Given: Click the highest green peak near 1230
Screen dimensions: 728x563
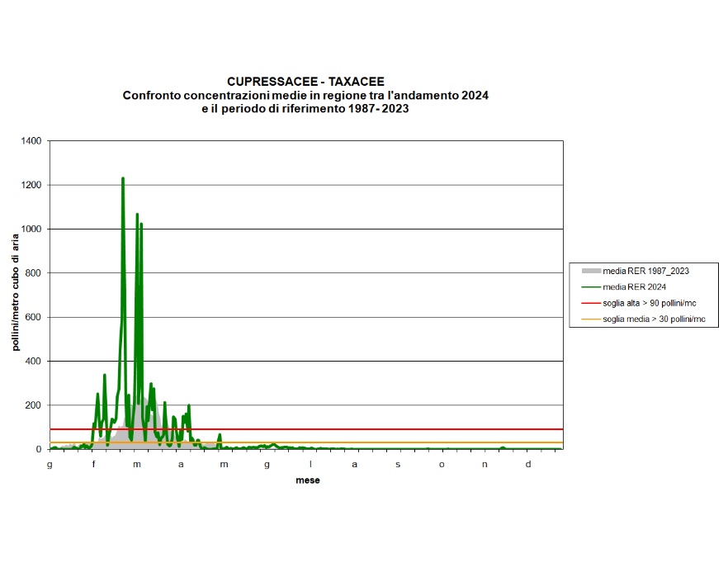Looking at the screenshot, I should [122, 178].
